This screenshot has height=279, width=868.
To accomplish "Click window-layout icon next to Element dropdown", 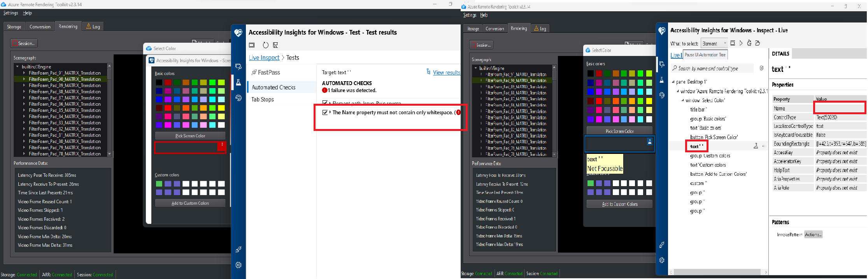I will pos(733,43).
